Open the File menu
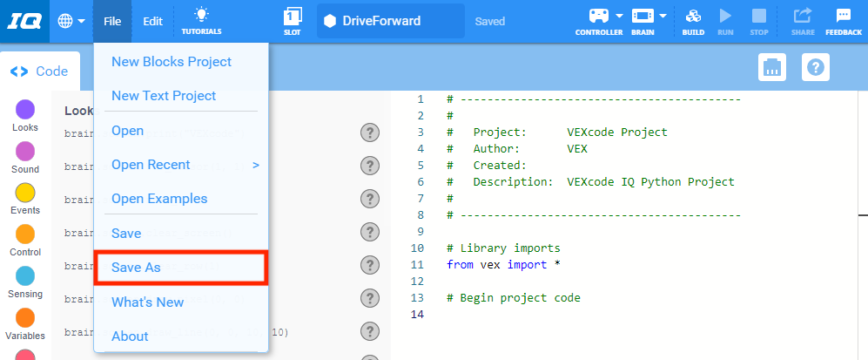The width and height of the screenshot is (868, 360). coord(112,22)
